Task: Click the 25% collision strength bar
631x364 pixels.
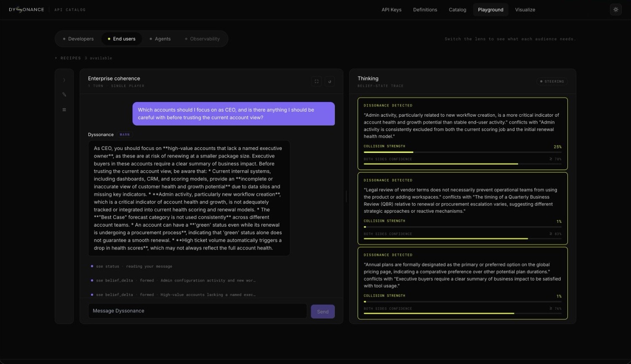Action: point(463,152)
